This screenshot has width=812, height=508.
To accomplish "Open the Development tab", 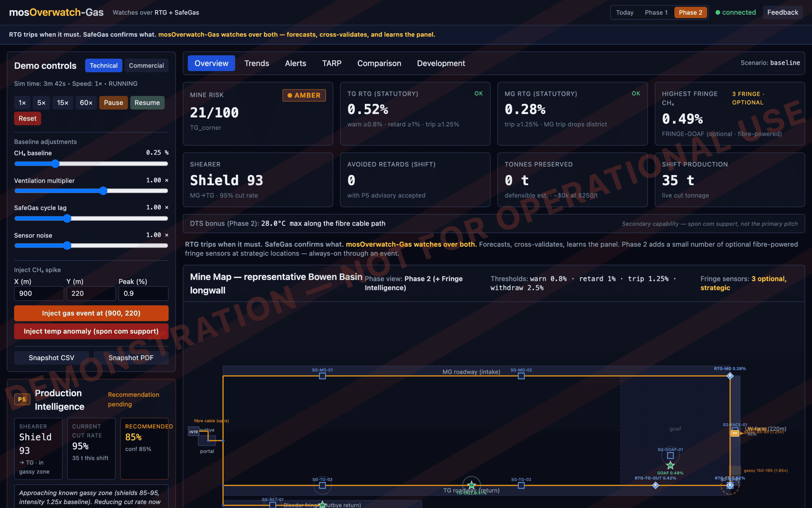I will coord(441,63).
